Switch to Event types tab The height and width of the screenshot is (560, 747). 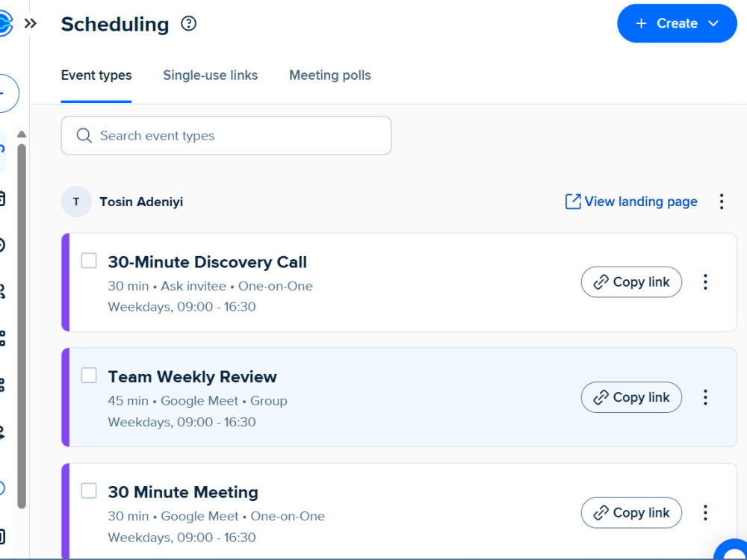(96, 75)
